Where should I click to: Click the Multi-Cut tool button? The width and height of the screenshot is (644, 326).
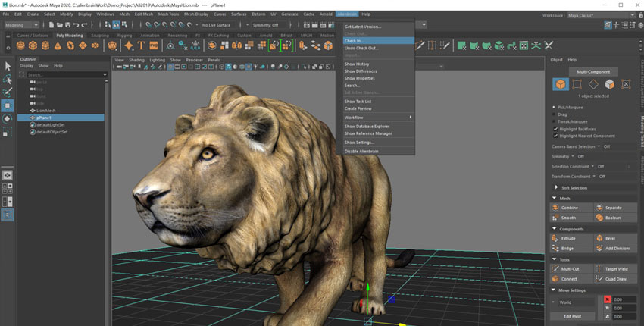tap(572, 269)
